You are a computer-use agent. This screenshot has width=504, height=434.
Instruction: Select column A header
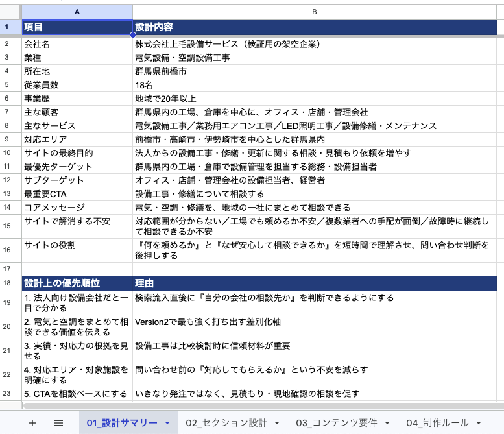pyautogui.click(x=77, y=12)
